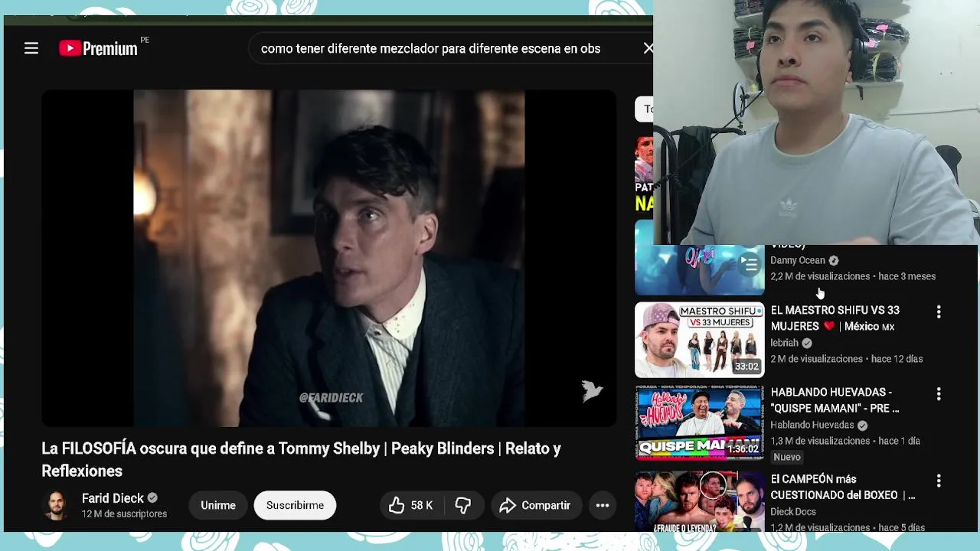Open the EL MAESTRO SHIFU VS 33 MUJERES title
Screen dimensions: 980x551
[835, 318]
